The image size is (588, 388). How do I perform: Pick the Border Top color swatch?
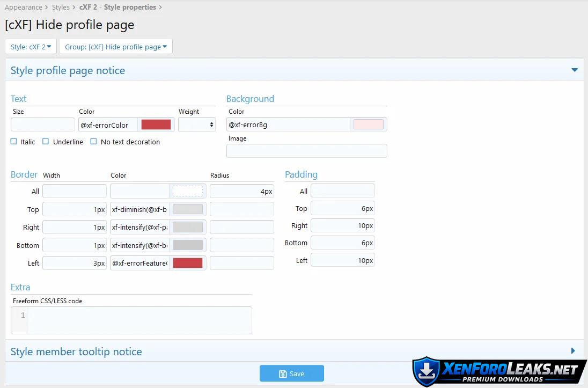coord(187,209)
